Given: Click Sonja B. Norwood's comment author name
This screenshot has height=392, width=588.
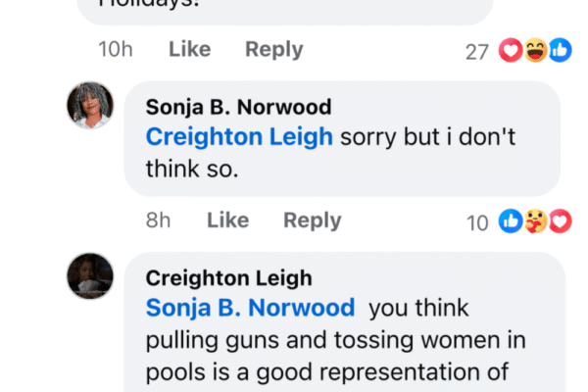Looking at the screenshot, I should coord(238,107).
